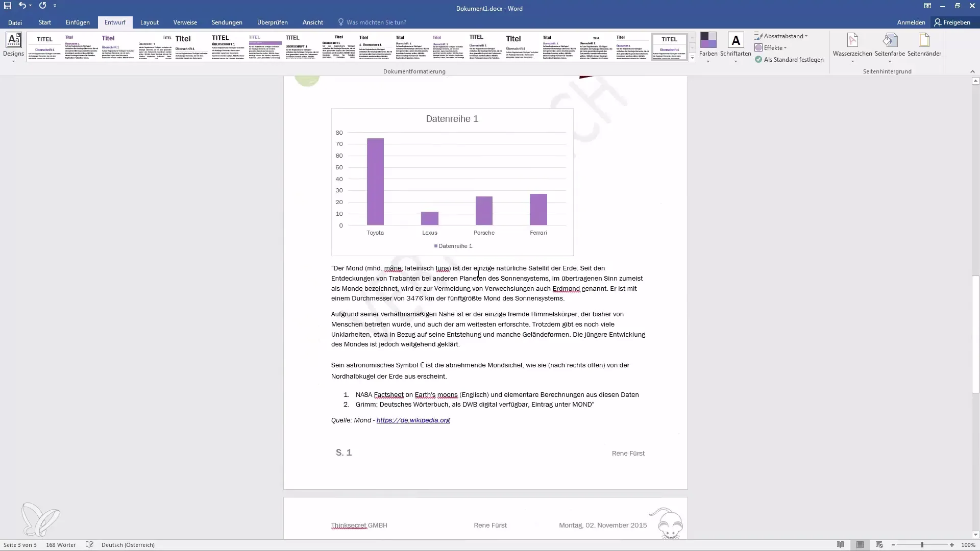
Task: Click Als Standard festlegen button
Action: pos(789,60)
